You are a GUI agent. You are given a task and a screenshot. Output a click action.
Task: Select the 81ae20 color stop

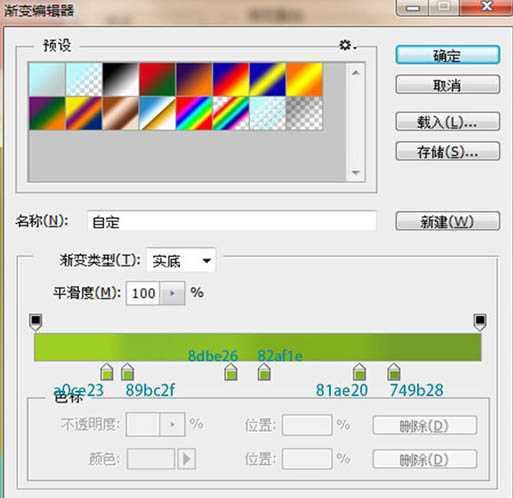click(359, 372)
